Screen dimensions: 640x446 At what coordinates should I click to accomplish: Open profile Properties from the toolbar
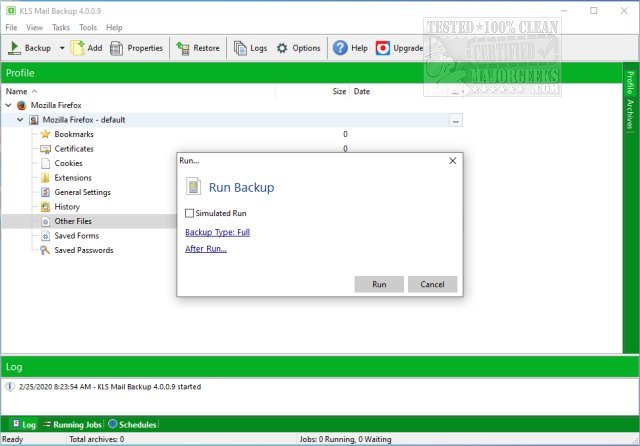136,48
